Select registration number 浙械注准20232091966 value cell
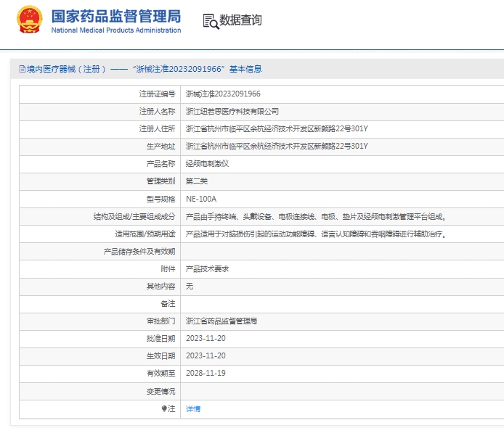 pos(223,94)
